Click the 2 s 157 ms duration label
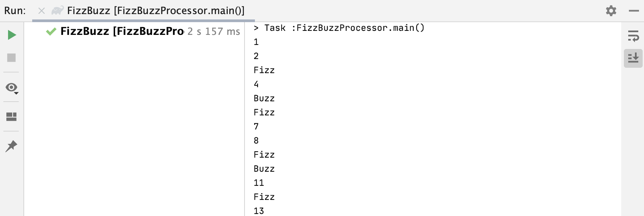The width and height of the screenshot is (644, 216). [214, 32]
